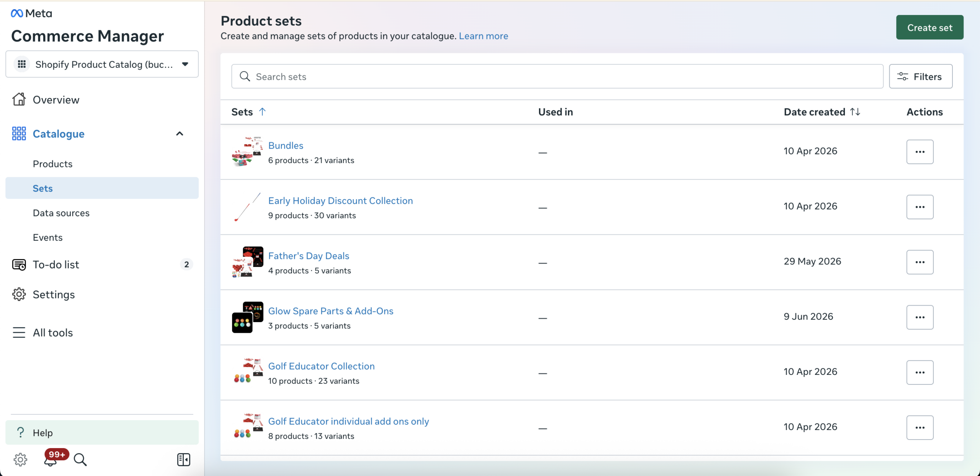Viewport: 980px width, 476px height.
Task: Click the Catalogue grid icon
Action: 19,134
